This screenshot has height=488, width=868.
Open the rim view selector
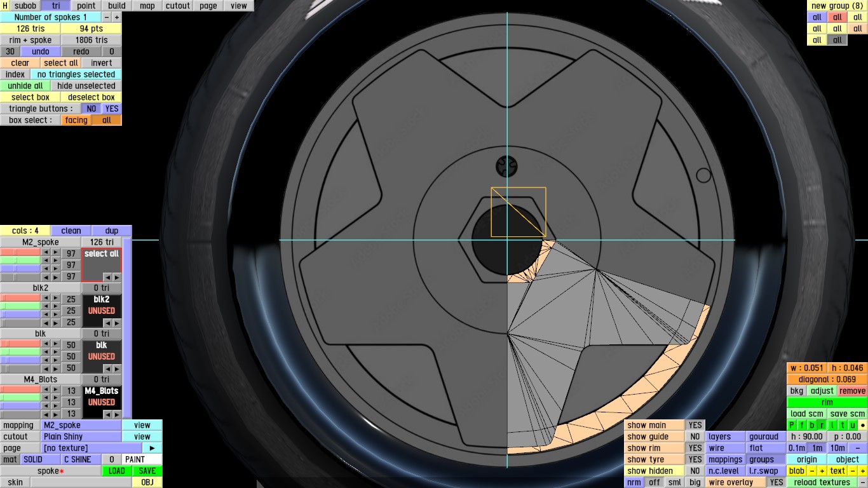coord(827,402)
